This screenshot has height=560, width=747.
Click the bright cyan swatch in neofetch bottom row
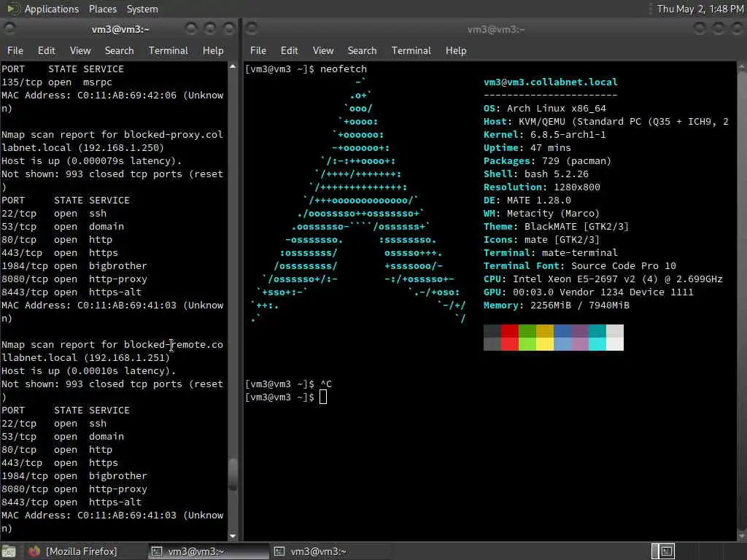pos(597,344)
